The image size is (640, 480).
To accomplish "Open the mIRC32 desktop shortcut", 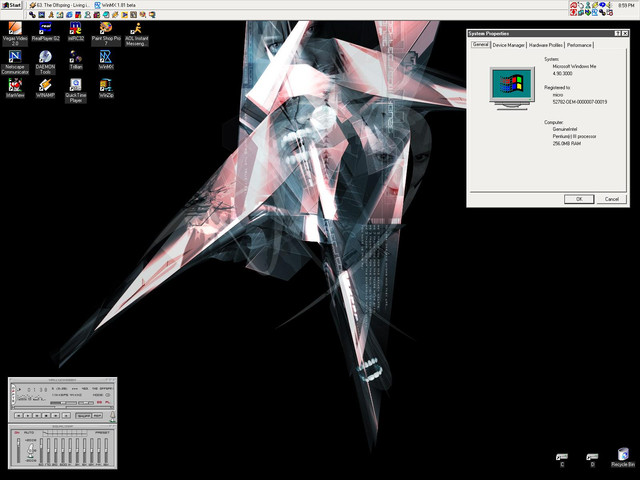I will (x=74, y=28).
